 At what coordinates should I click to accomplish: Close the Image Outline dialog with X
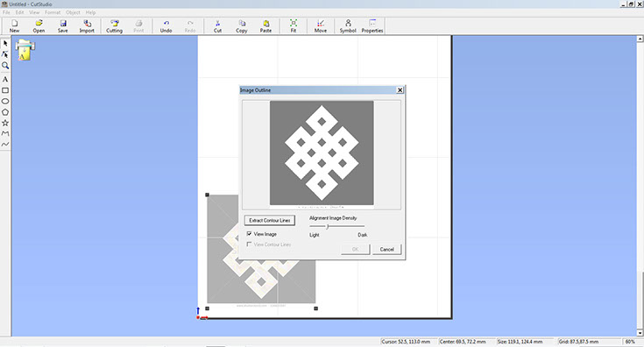pos(400,90)
